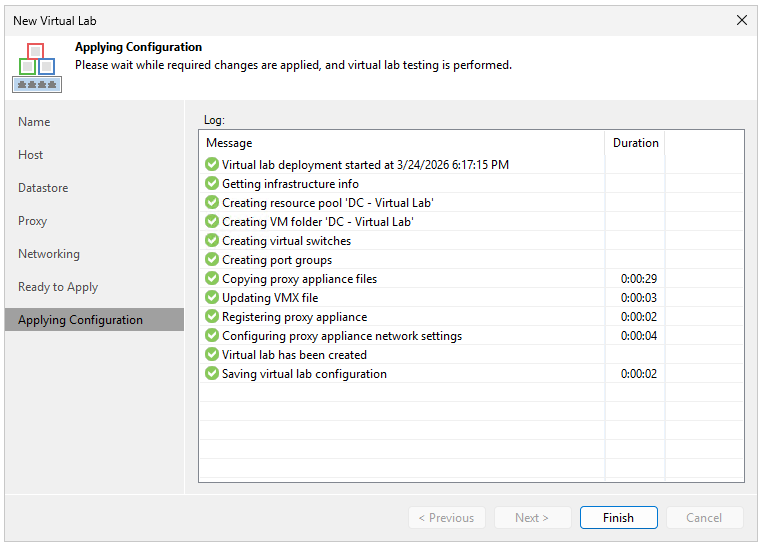Image resolution: width=761 pixels, height=547 pixels.
Task: Select the Datastore step
Action: (x=43, y=188)
